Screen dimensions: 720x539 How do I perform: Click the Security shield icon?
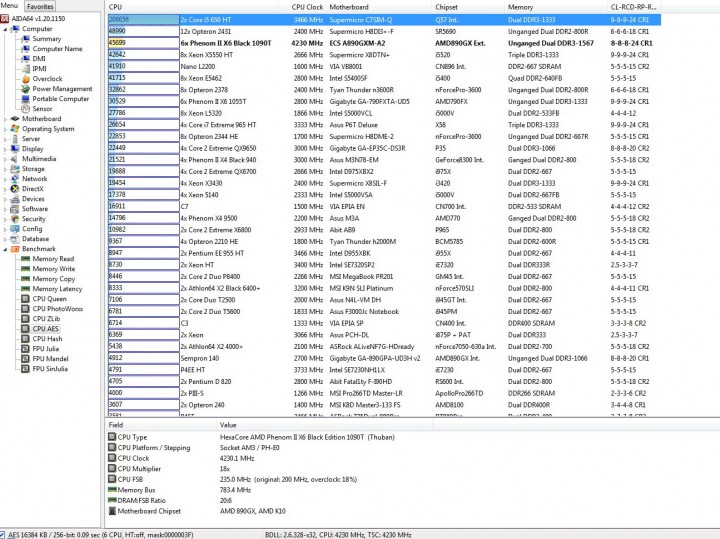point(16,219)
